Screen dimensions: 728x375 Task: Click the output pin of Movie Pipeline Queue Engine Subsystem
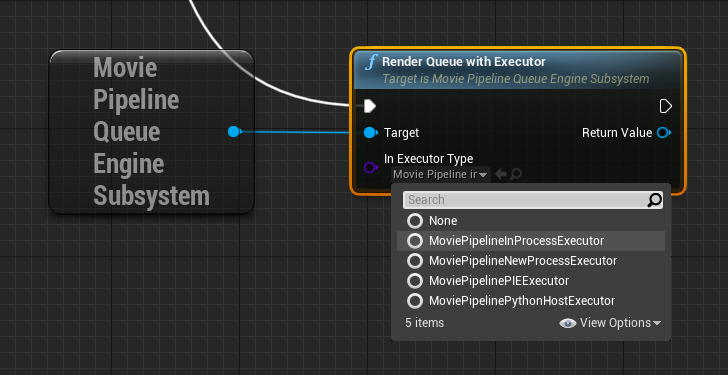coord(234,132)
